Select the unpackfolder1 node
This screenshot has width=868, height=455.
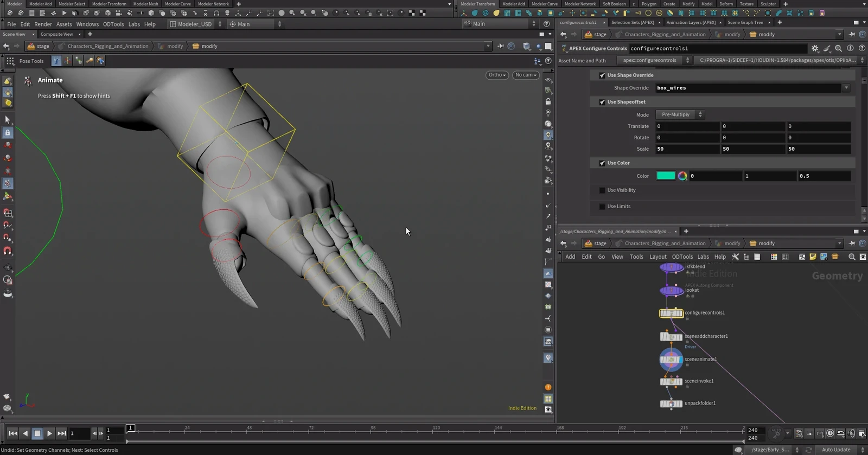point(671,403)
